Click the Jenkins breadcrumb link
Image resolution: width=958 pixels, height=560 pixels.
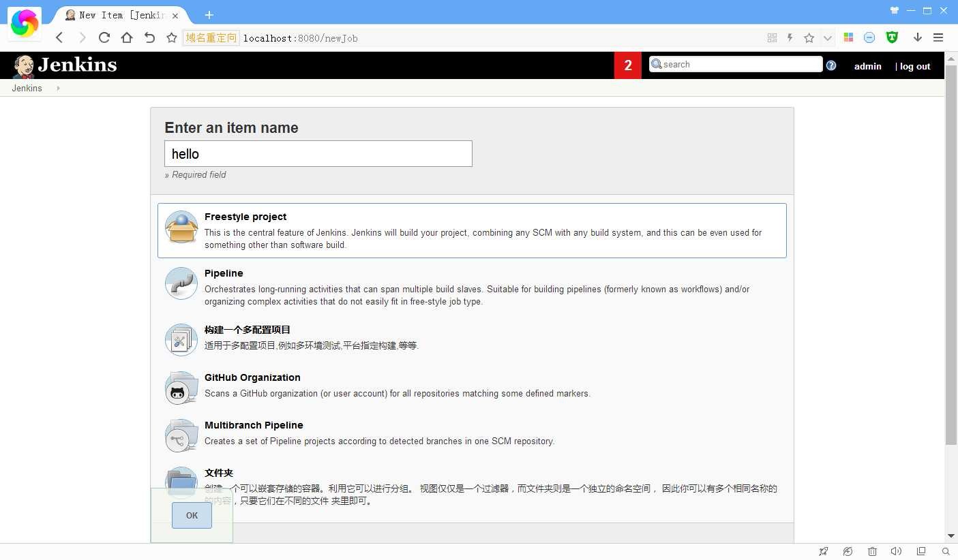(27, 88)
